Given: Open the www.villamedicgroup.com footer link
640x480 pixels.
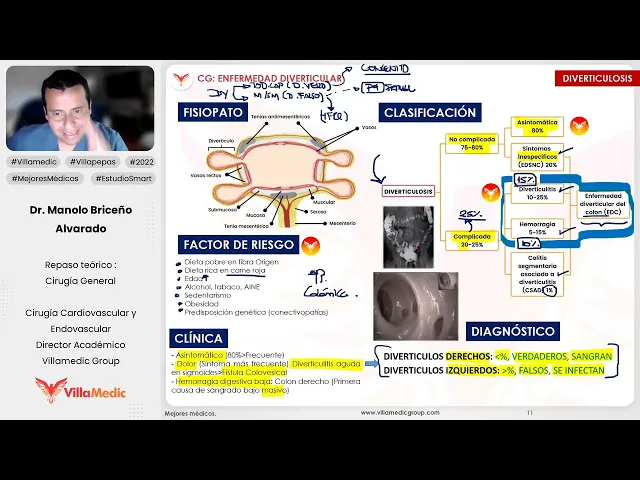Looking at the screenshot, I should (400, 413).
